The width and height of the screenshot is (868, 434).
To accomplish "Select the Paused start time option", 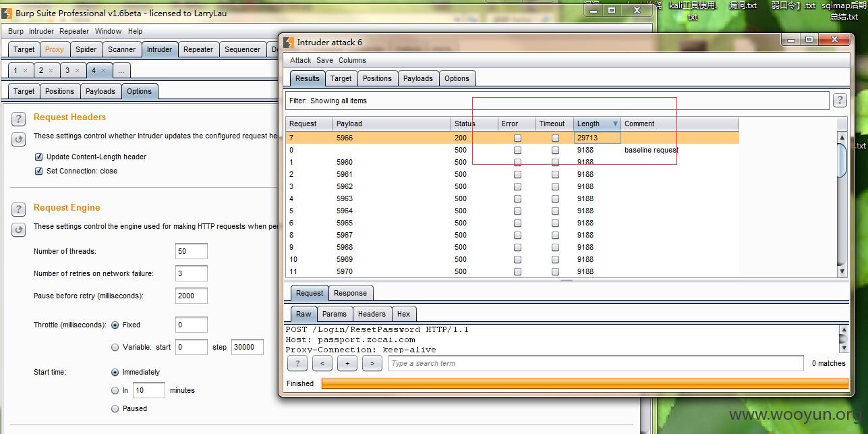I will coord(115,408).
